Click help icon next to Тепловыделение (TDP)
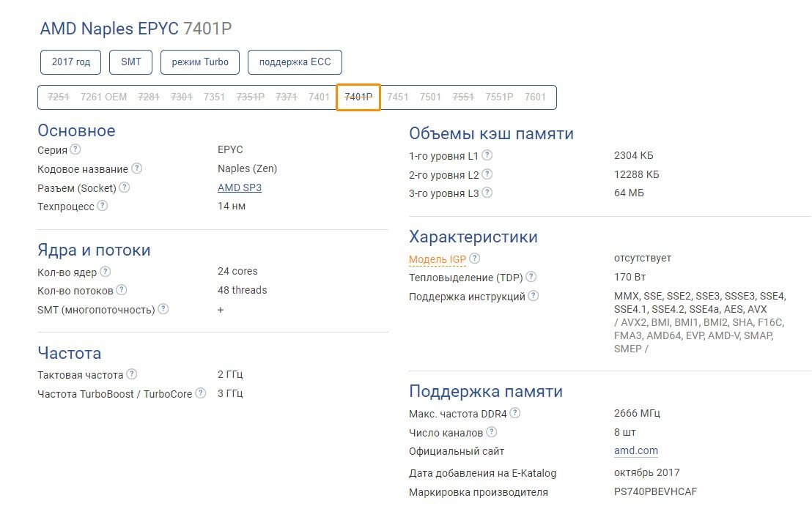812x509 pixels. [x=531, y=276]
